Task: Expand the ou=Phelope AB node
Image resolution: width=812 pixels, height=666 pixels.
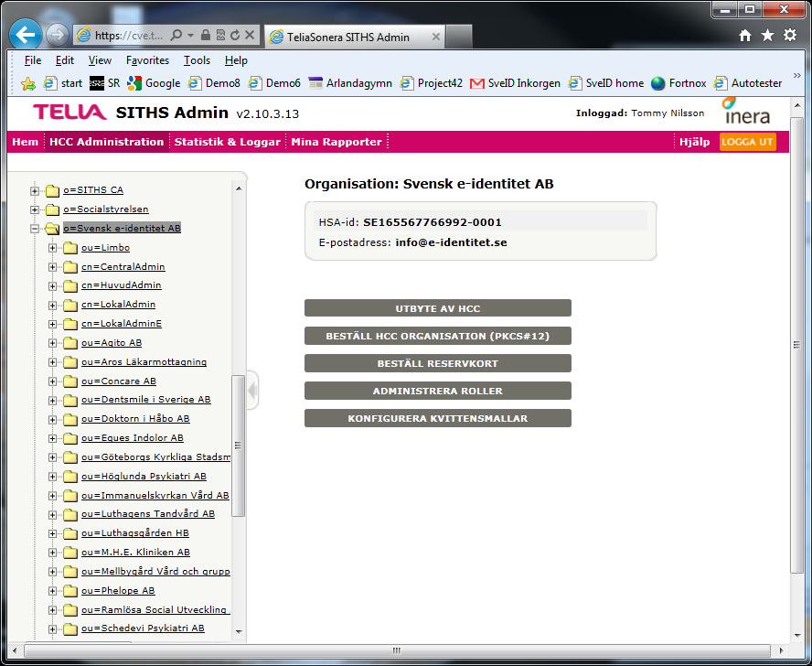Action: (x=52, y=591)
